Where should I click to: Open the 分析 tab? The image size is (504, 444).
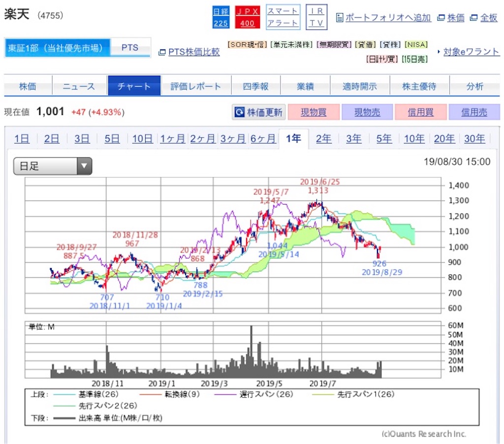[x=475, y=86]
